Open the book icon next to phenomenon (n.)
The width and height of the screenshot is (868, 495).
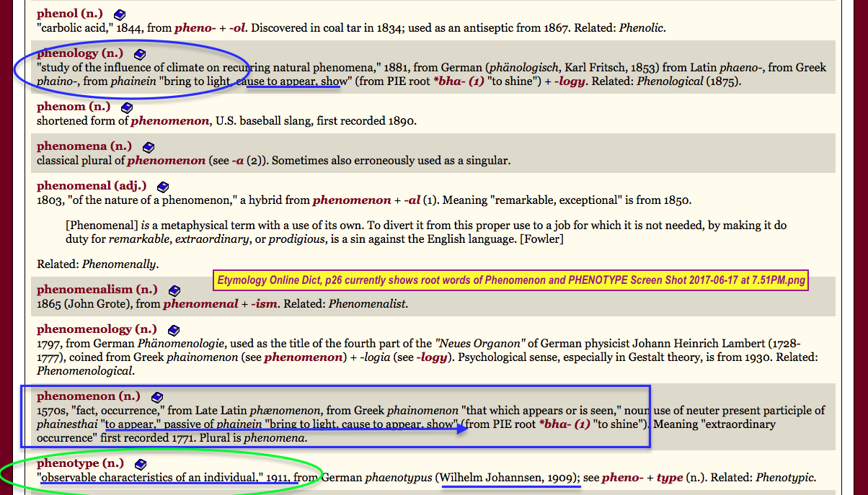pyautogui.click(x=157, y=397)
